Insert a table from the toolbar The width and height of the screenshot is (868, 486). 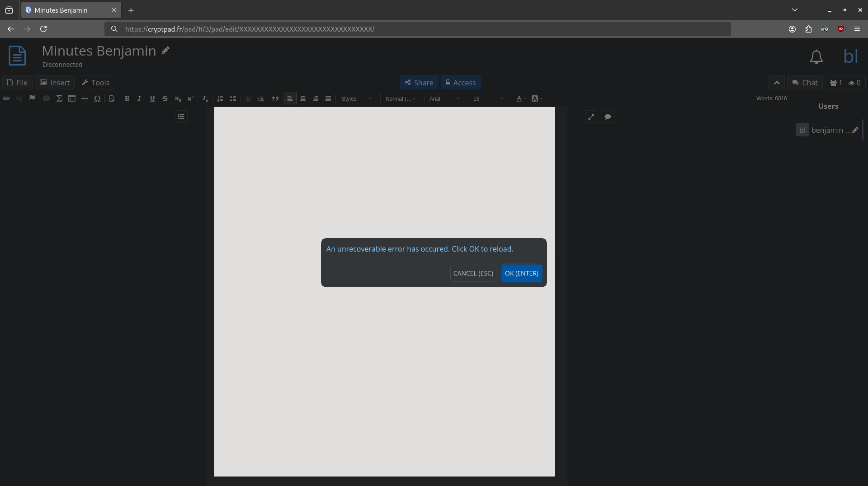click(x=72, y=98)
